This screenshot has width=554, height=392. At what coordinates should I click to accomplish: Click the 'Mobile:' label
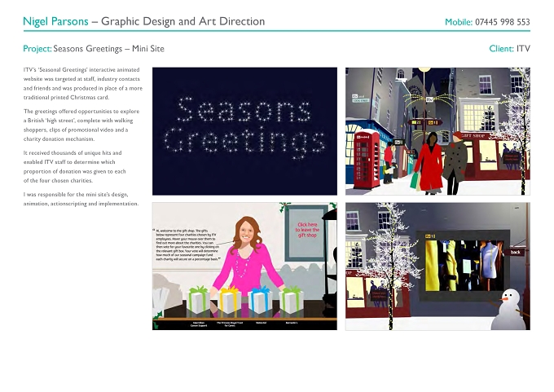click(x=459, y=22)
